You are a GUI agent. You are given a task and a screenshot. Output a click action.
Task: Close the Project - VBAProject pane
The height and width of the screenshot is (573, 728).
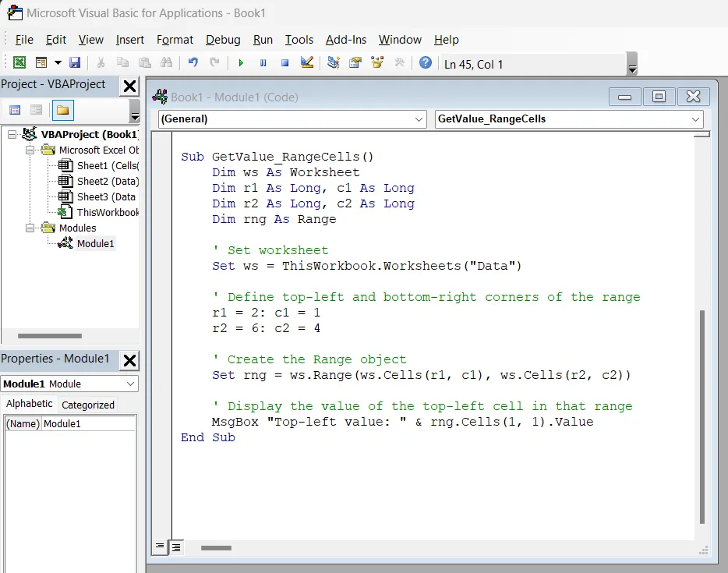[129, 86]
